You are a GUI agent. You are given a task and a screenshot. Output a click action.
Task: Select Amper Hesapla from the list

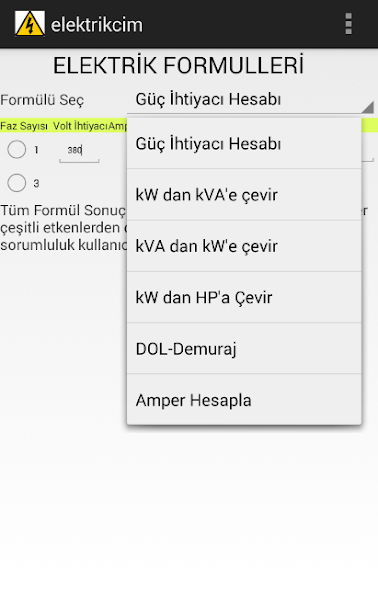pyautogui.click(x=244, y=400)
